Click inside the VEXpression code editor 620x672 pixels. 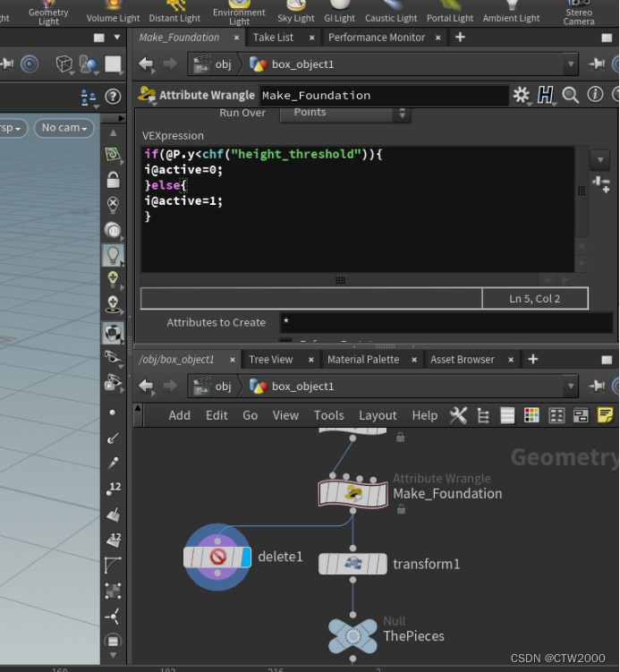[358, 209]
